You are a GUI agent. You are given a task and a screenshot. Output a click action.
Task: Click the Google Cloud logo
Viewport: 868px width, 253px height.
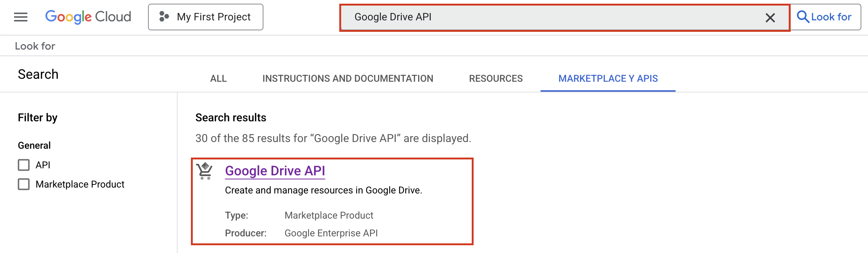click(88, 17)
